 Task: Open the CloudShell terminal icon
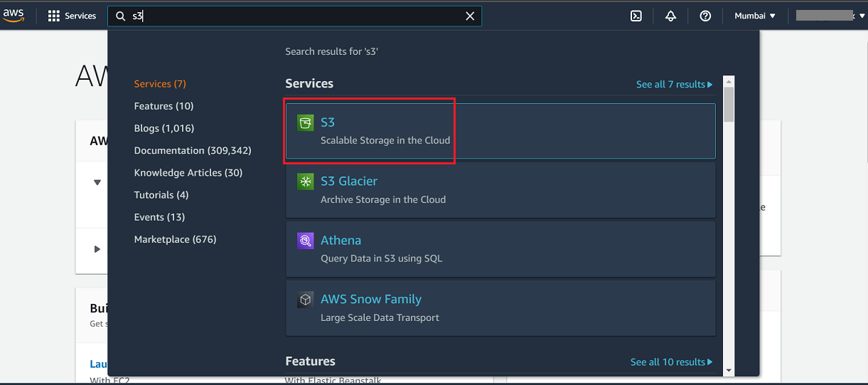(x=636, y=16)
